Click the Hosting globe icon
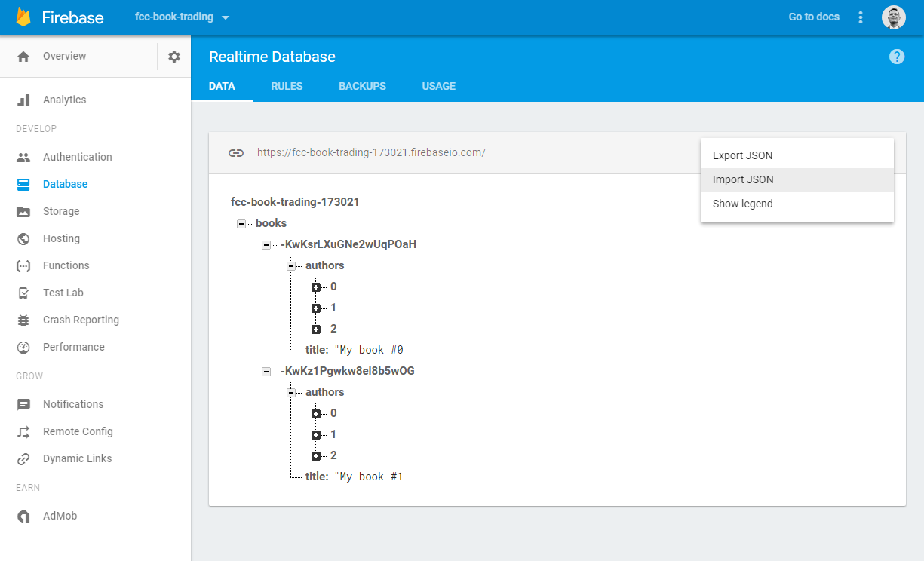 point(23,238)
